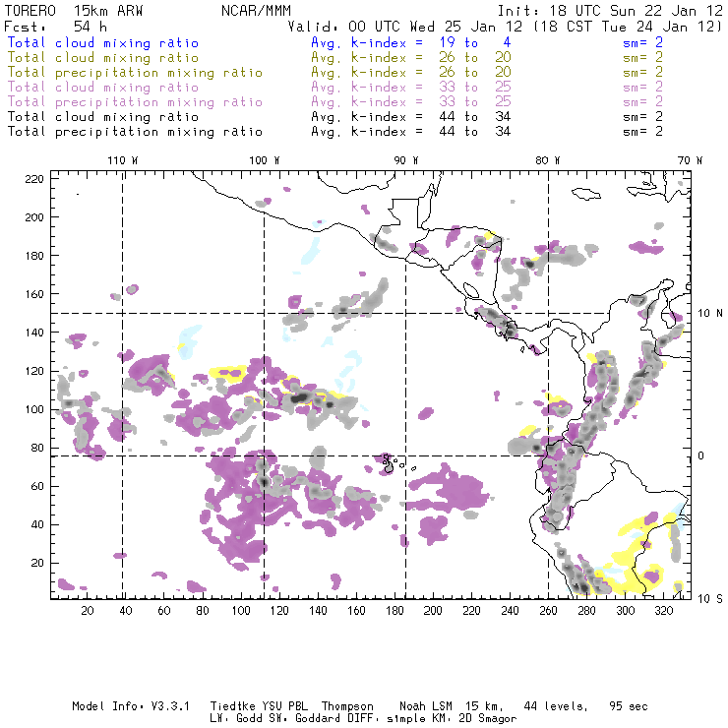Click the '40' tick on the vertical axis
Viewport: 728px width, 728px height.
(37, 524)
